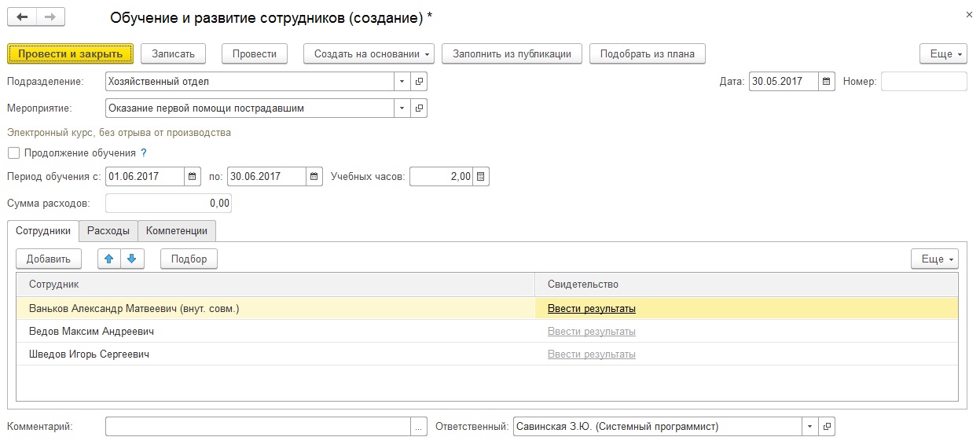This screenshot has width=980, height=448.
Task: Click the Комментарий input field
Action: pos(258,427)
